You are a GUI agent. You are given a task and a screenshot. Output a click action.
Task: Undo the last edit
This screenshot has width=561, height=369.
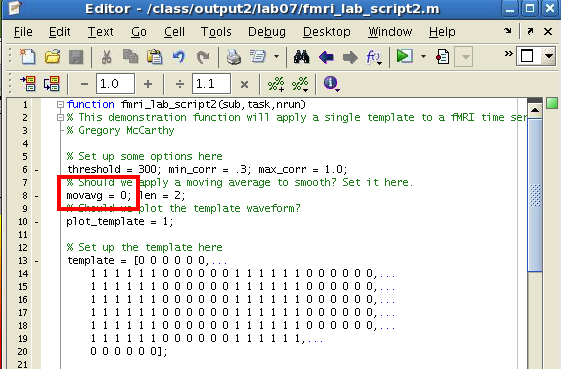pos(179,57)
